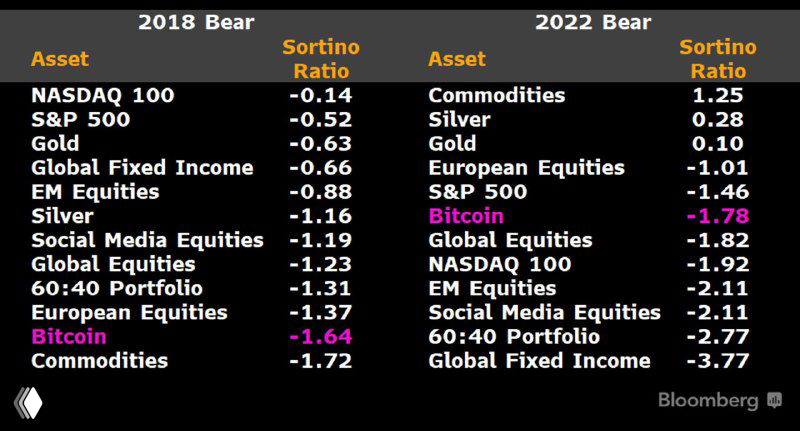Click the 60:40 Portfolio row in 2022

(514, 336)
